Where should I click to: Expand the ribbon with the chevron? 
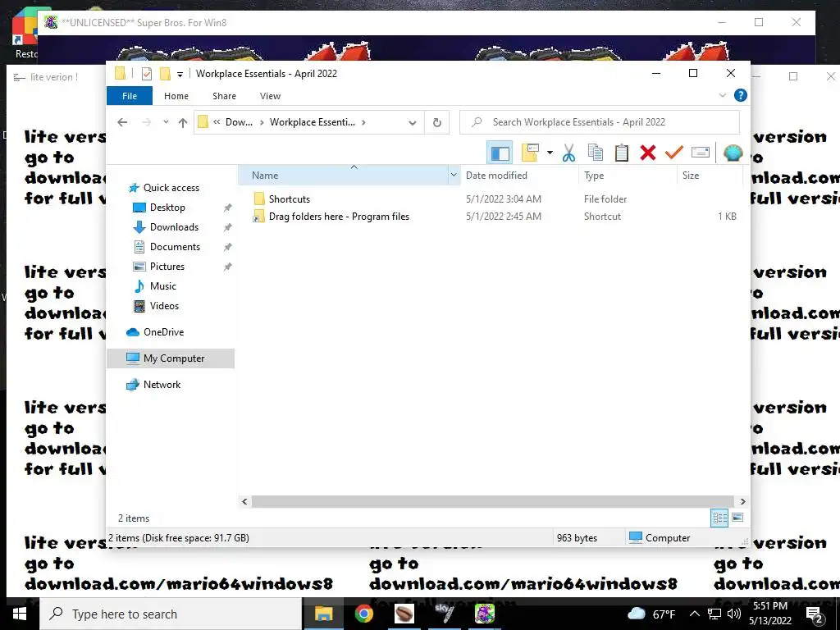[722, 95]
